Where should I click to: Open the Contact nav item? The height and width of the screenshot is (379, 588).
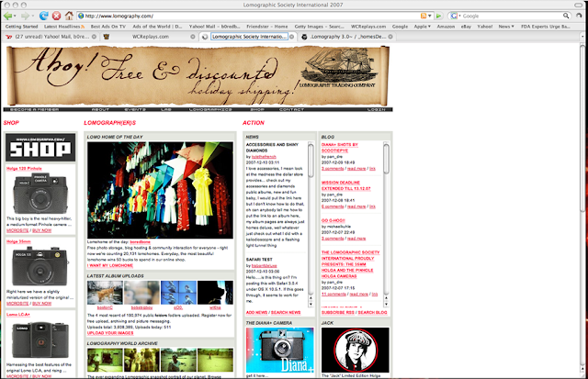tap(291, 109)
